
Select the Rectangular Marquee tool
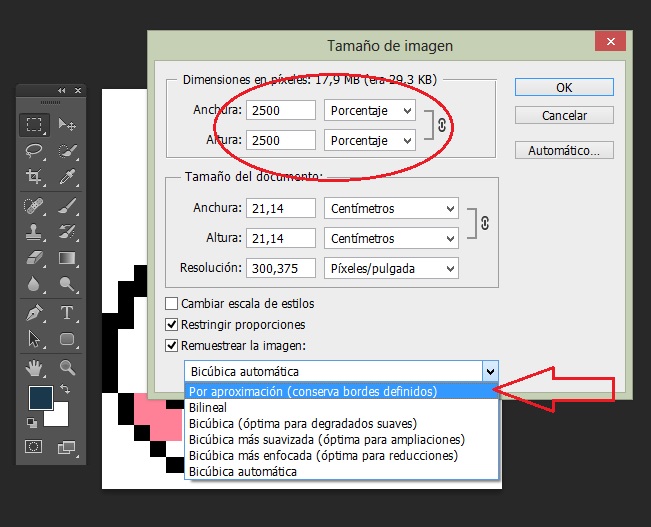point(34,125)
